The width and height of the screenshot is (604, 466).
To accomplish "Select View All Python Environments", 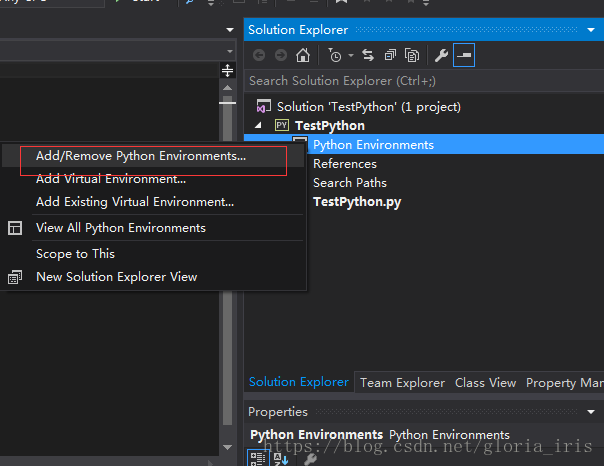I will [120, 227].
